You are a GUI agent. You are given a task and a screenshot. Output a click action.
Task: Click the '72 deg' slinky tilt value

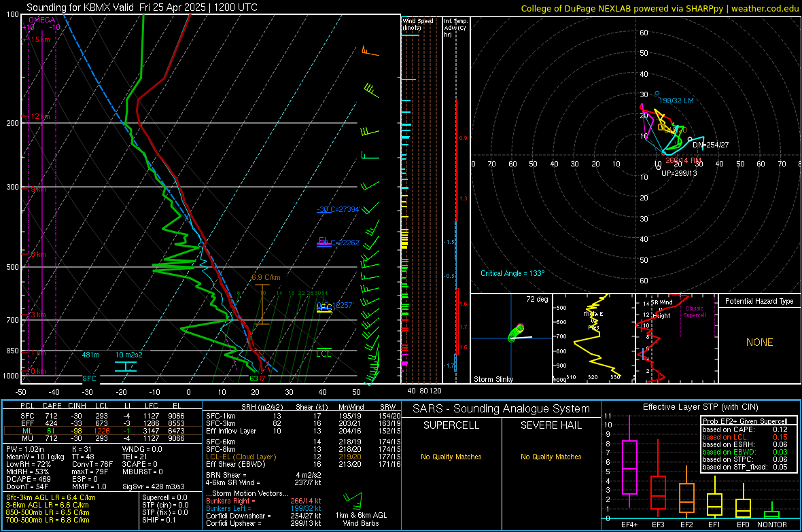tap(537, 299)
